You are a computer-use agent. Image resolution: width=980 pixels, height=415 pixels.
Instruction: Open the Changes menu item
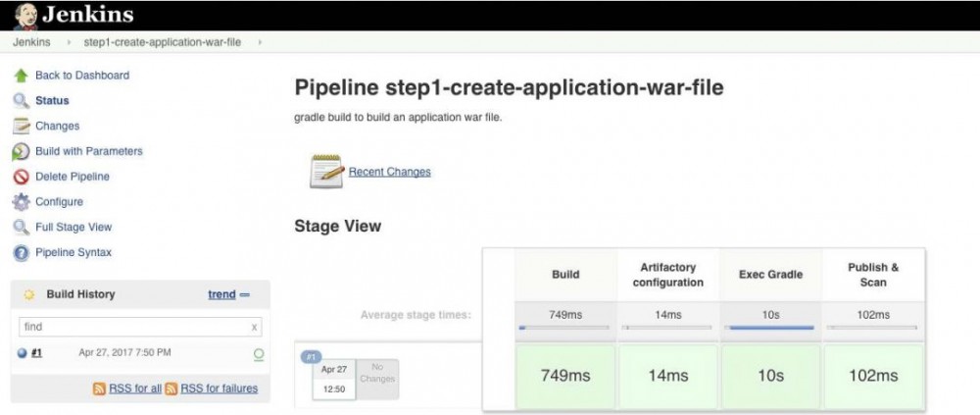(57, 126)
